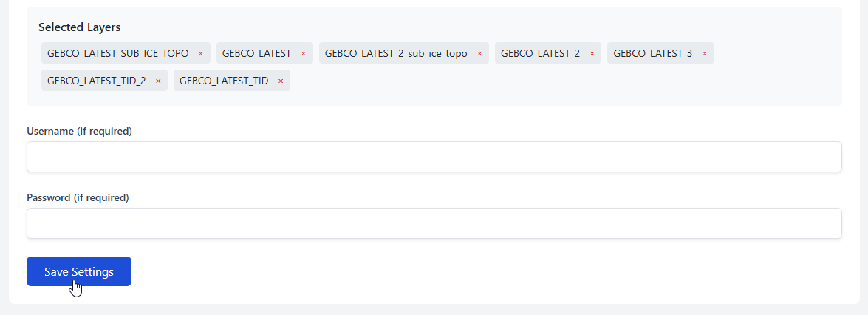Click the GEBCO_LATEST_TID_2 tag text
This screenshot has width=868, height=315.
(x=96, y=81)
